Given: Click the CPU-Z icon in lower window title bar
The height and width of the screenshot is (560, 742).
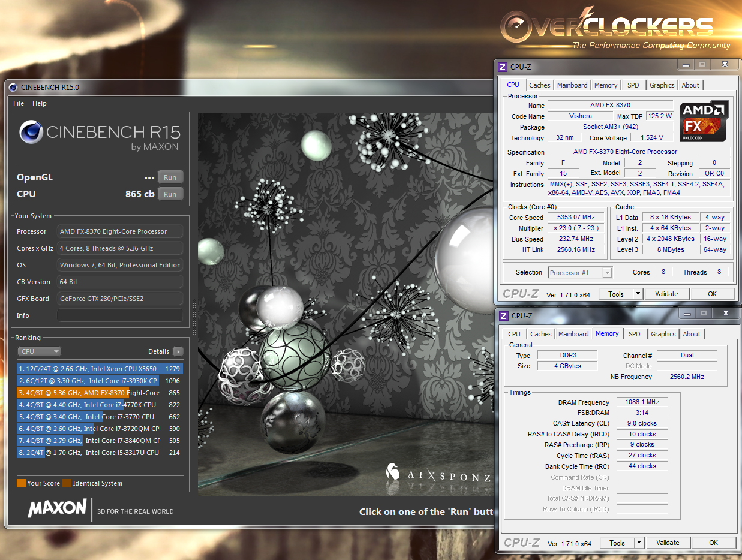Looking at the screenshot, I should [503, 315].
